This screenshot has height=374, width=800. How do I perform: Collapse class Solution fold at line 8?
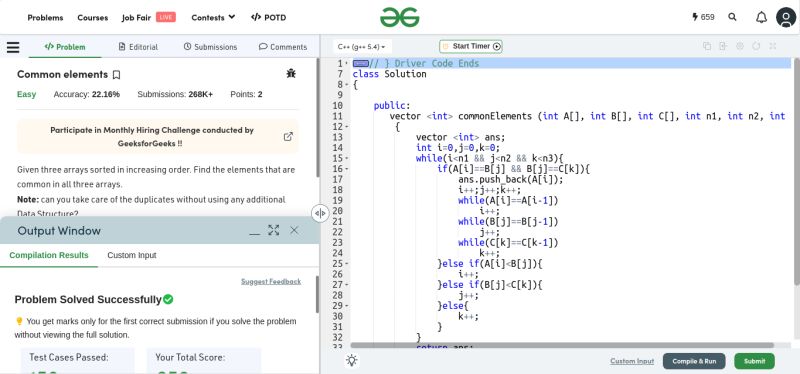[347, 85]
